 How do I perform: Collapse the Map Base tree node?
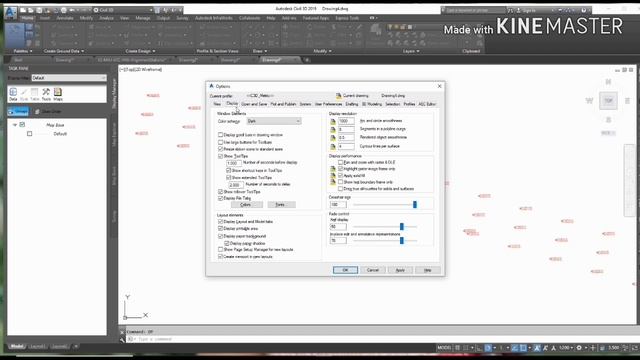(x=15, y=125)
